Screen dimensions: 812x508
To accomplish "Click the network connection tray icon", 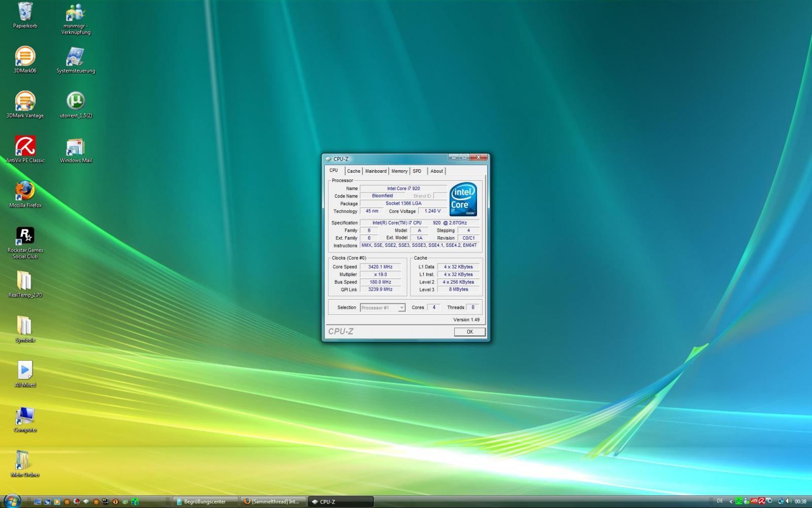I will [x=781, y=501].
